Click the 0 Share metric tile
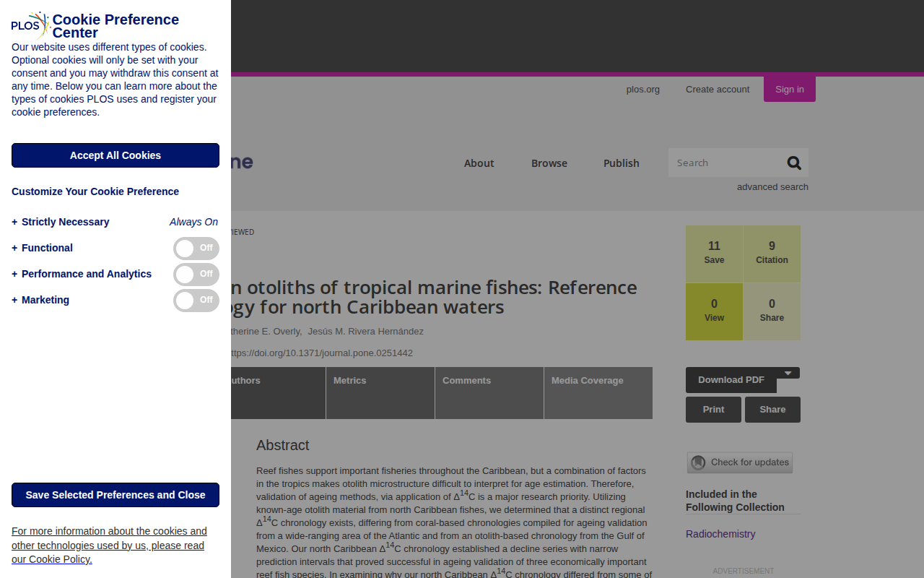924x578 pixels. pyautogui.click(x=772, y=311)
